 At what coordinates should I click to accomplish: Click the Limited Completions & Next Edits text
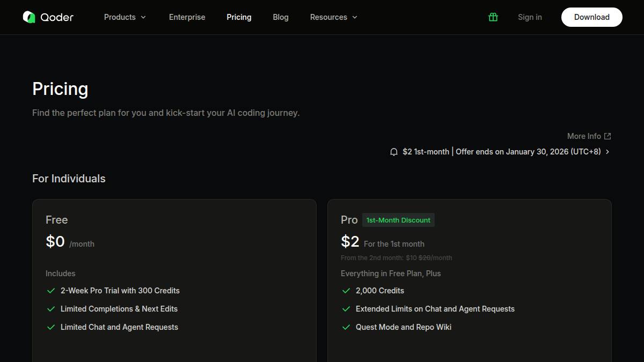pos(119,309)
